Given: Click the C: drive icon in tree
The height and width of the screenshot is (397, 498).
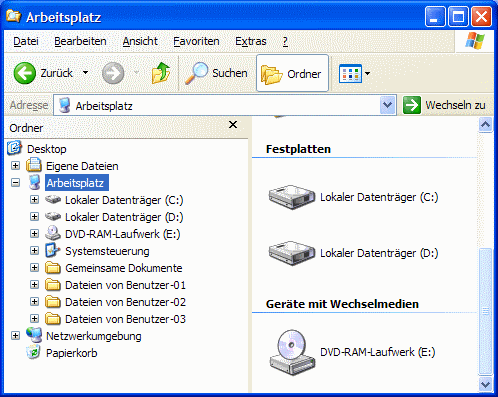Looking at the screenshot, I should click(53, 200).
